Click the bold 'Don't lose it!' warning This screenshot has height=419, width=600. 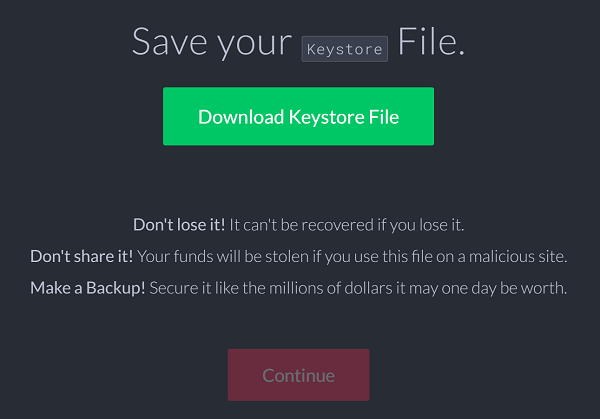pyautogui.click(x=179, y=225)
